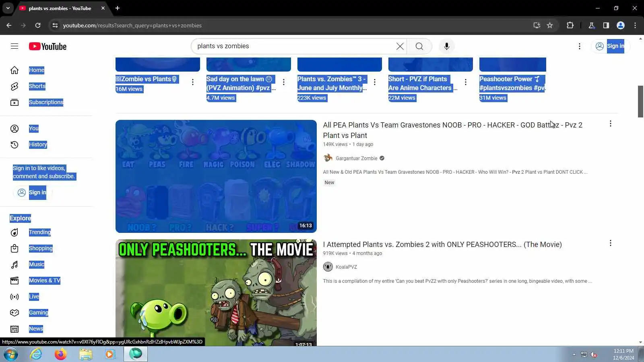Click the Live broadcast icon
Viewport: 644px width, 362px height.
(x=14, y=296)
